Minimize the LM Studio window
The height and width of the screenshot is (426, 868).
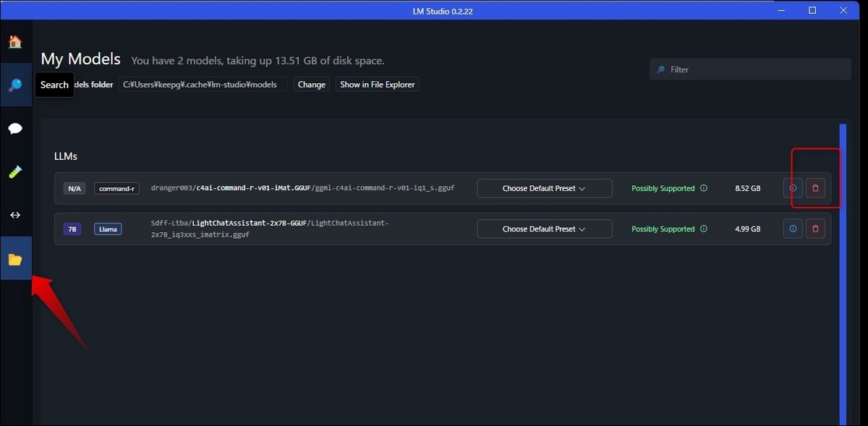[x=780, y=10]
